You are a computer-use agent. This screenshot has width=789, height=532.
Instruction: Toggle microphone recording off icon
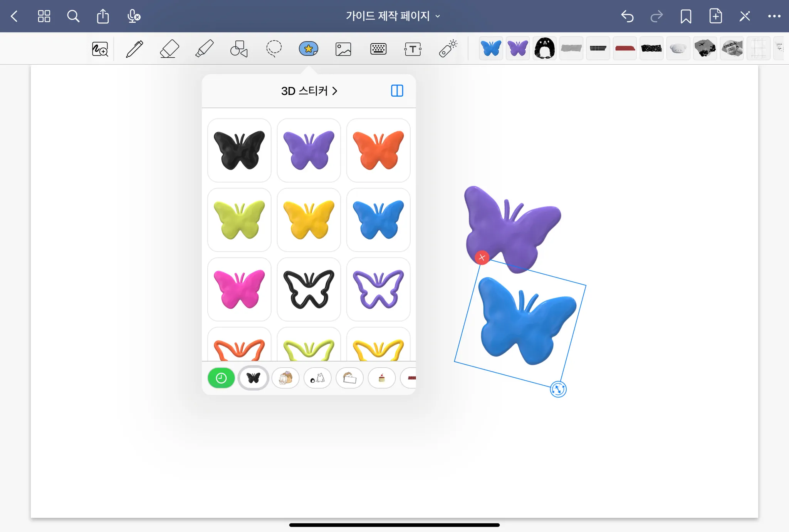click(x=133, y=16)
